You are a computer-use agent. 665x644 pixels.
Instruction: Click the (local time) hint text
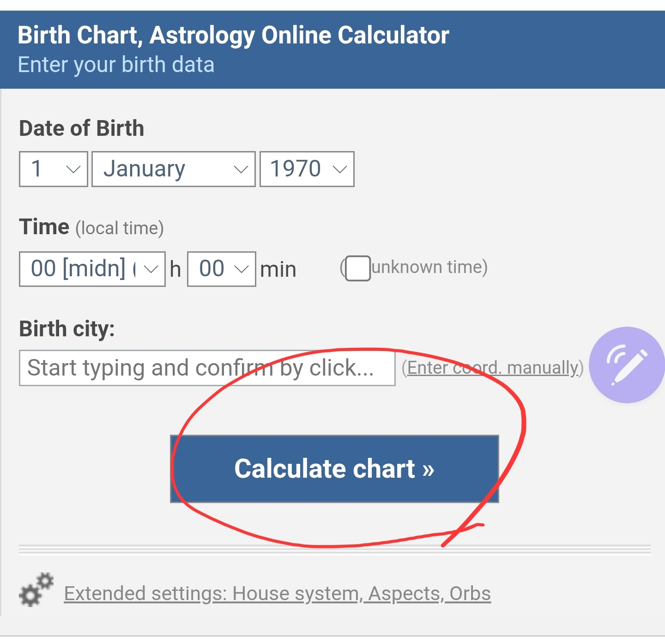point(120,228)
